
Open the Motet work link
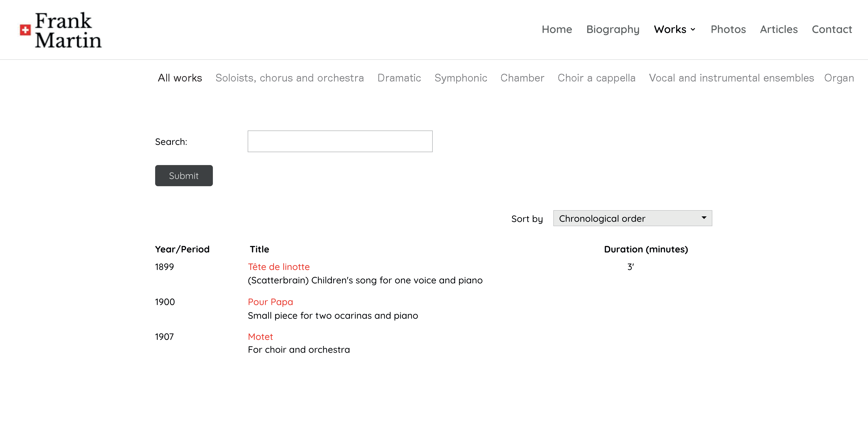tap(260, 337)
